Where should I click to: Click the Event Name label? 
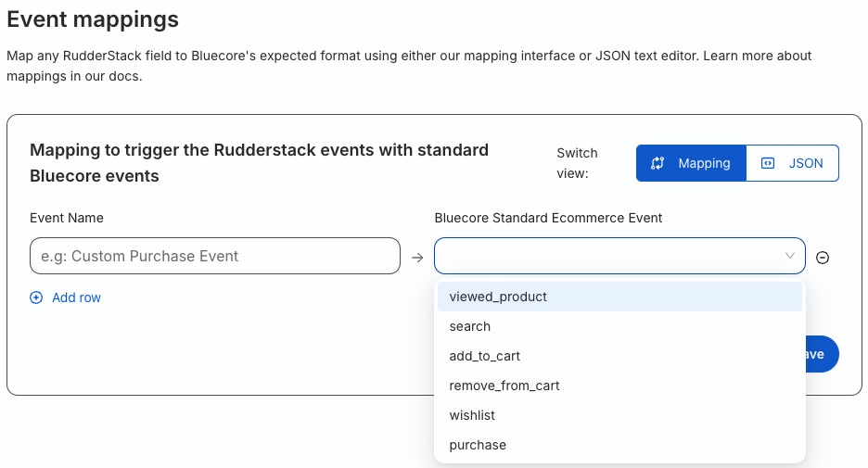point(67,218)
